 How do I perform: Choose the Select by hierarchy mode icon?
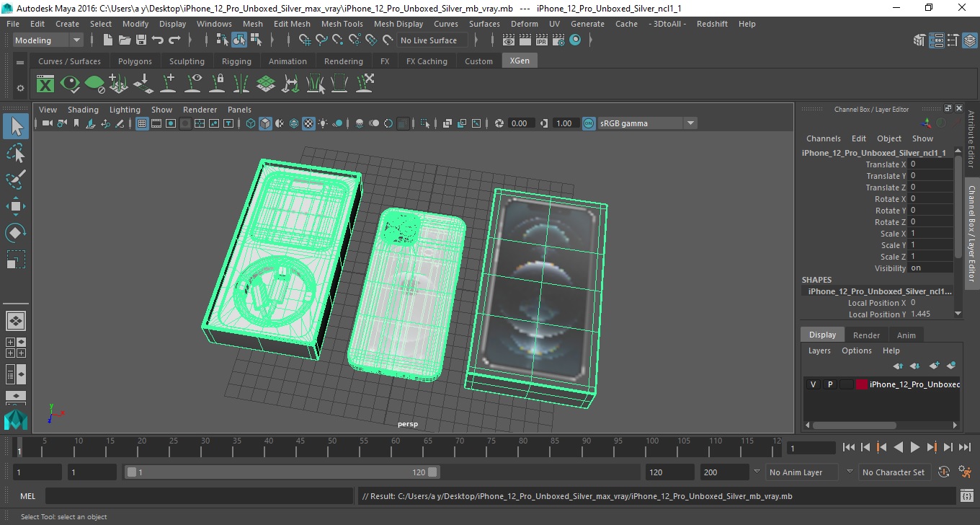[223, 40]
